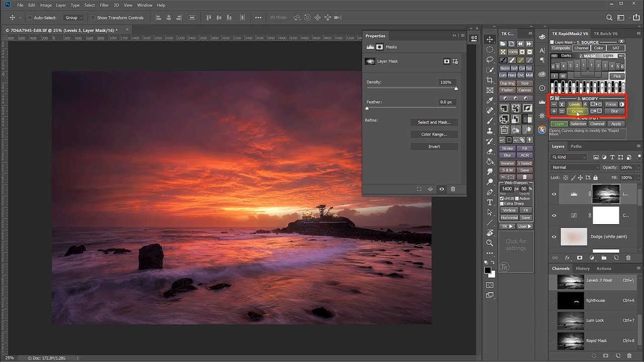Open the Normal blend mode dropdown
Screen dimensions: 644x362
pos(575,167)
